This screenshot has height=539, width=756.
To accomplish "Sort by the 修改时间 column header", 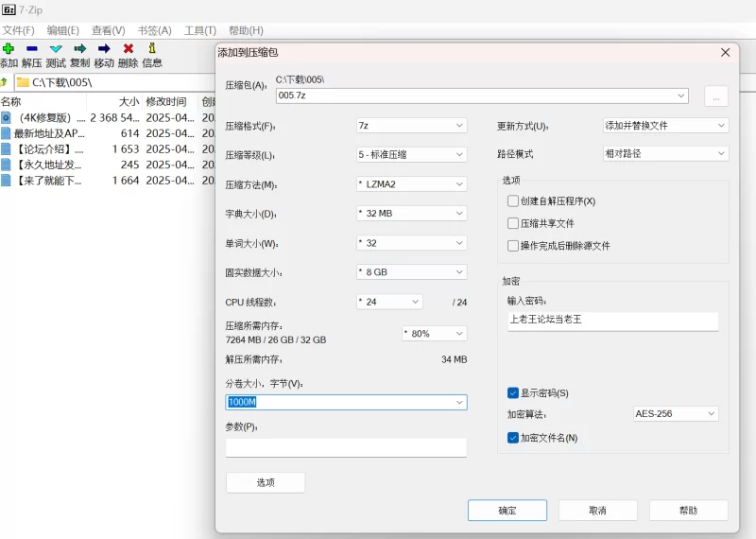I will point(166,102).
